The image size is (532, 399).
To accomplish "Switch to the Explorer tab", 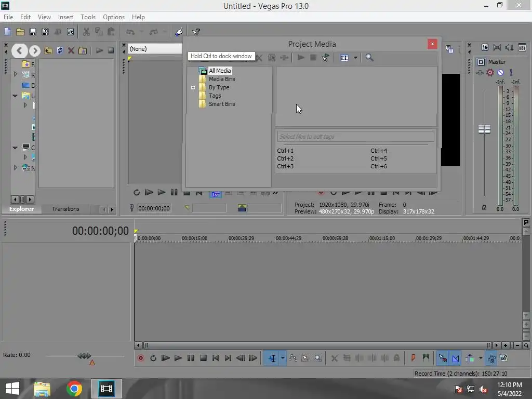I will coord(21,209).
